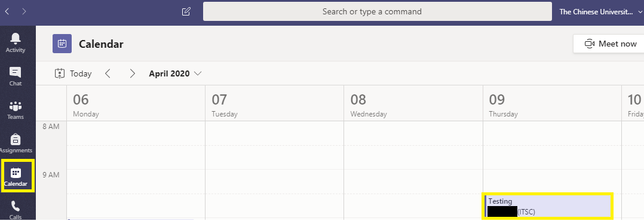644x221 pixels.
Task: Jump to Today in the calendar
Action: pyautogui.click(x=73, y=73)
